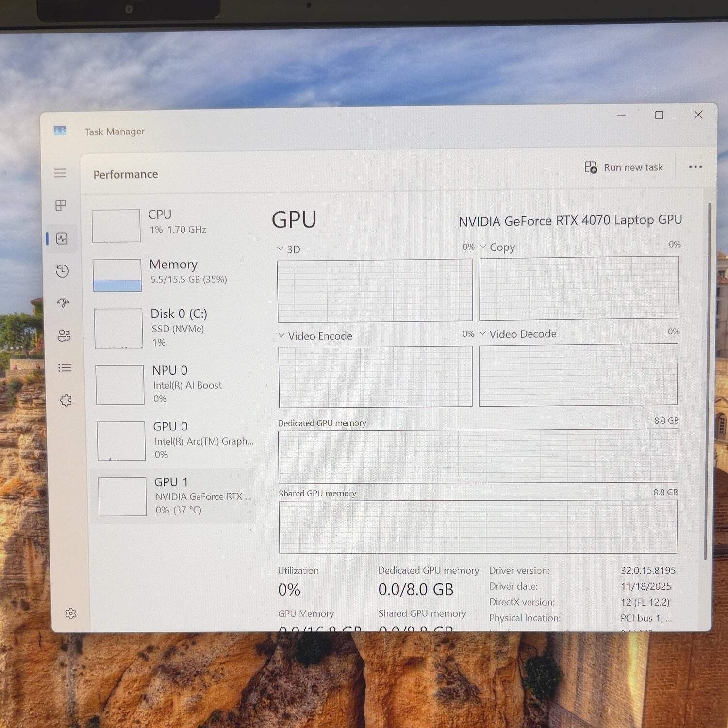
Task: Click the Run new task icon
Action: pos(591,167)
